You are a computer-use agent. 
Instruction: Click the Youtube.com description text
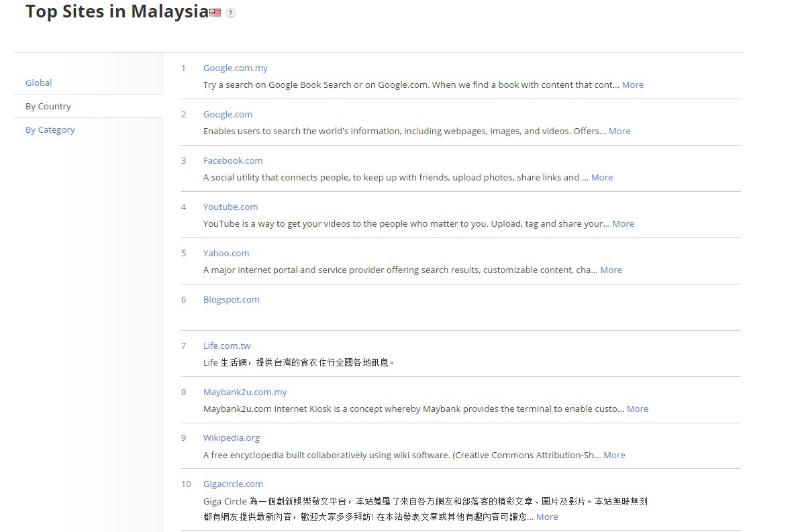406,223
